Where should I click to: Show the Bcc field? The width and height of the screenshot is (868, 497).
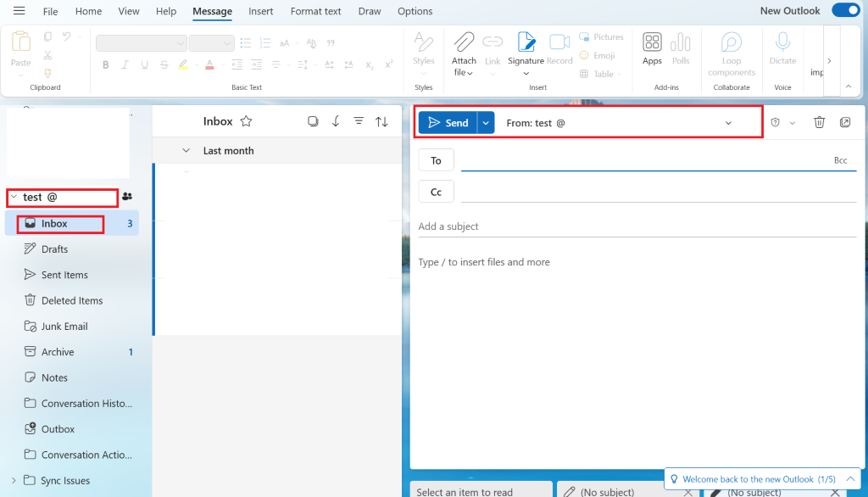pyautogui.click(x=840, y=160)
